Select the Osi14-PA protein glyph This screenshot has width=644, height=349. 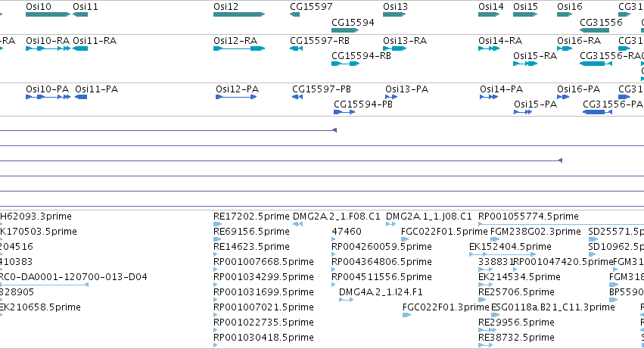(489, 97)
